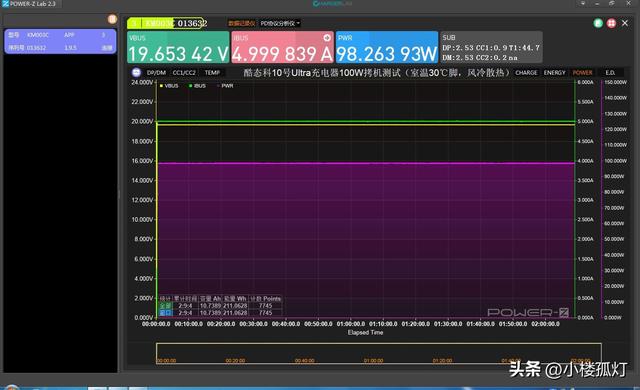640x390 pixels.
Task: Click the green VBUS voltage readout panel
Action: [x=178, y=47]
